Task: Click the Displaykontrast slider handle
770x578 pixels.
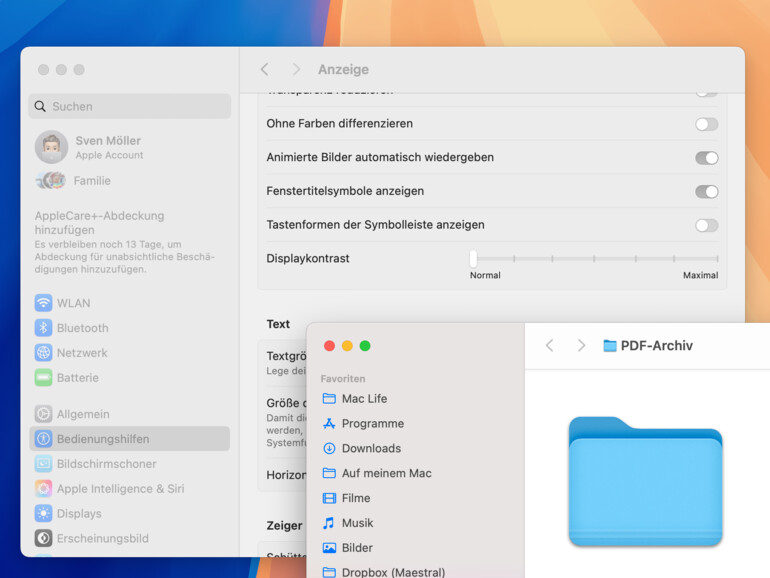Action: tap(473, 258)
